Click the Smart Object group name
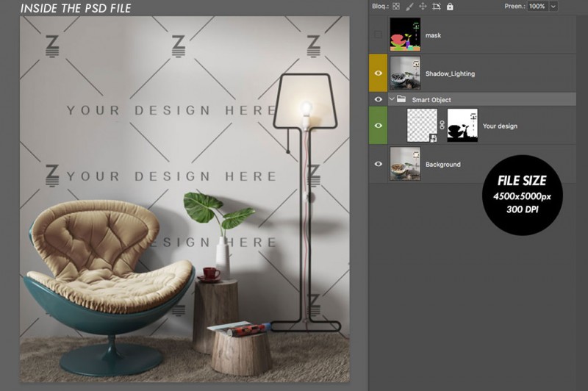The width and height of the screenshot is (588, 391). coord(431,100)
